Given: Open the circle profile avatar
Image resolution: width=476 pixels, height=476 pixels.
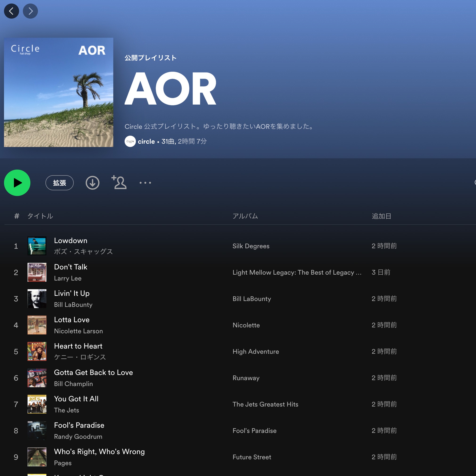Looking at the screenshot, I should click(130, 141).
